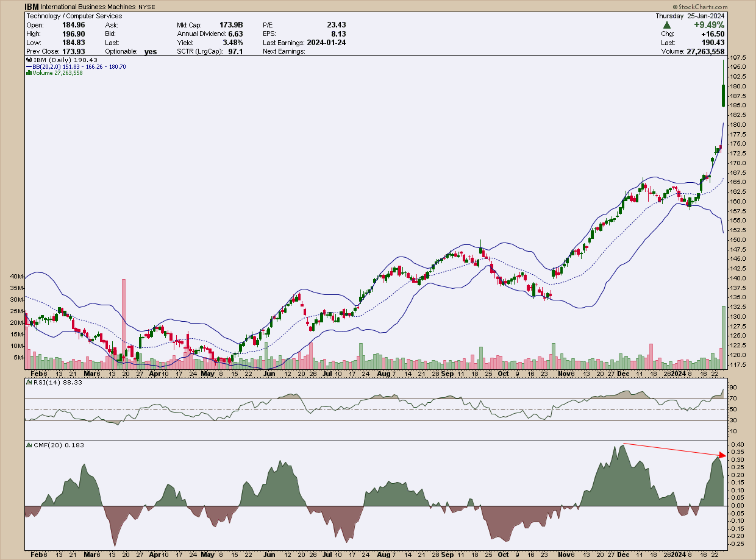Click the Last Earnings date 2024-01-24
Screen dimensions: 756x560
(326, 43)
